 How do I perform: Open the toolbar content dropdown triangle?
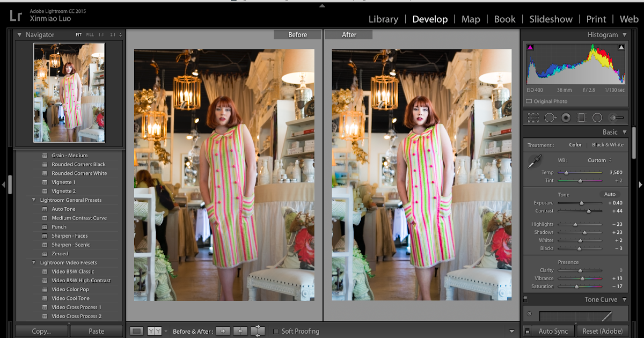coord(511,332)
